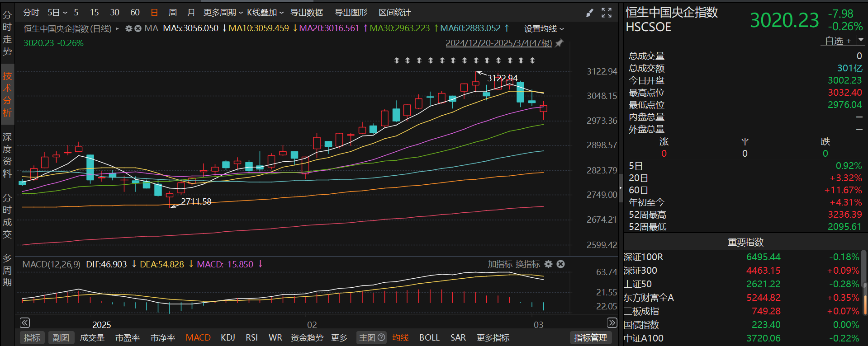The height and width of the screenshot is (346, 868).
Task: Switch to 分时 chart view
Action: click(x=31, y=13)
